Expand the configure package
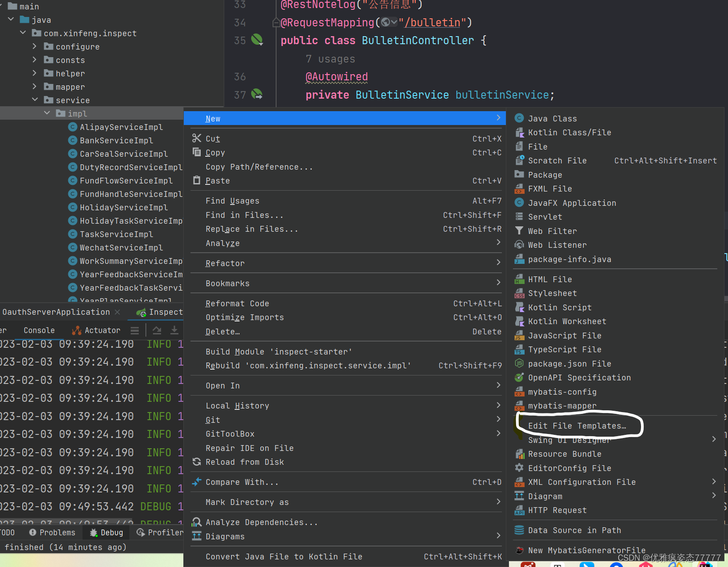728x567 pixels. [34, 46]
